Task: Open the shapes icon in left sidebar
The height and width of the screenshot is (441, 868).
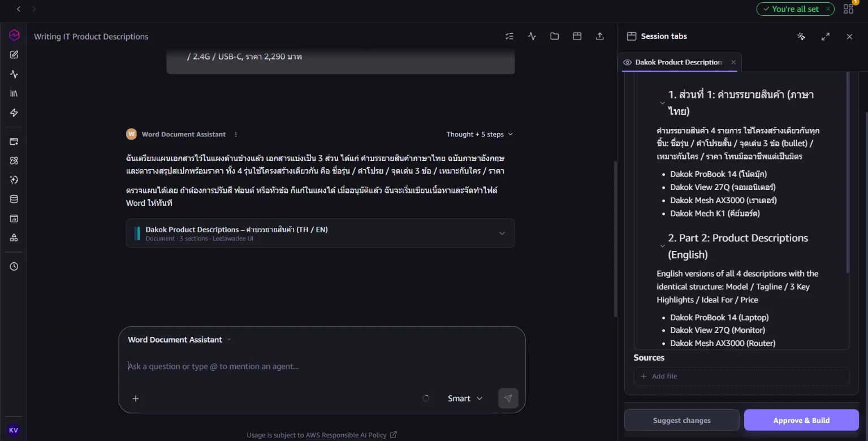Action: pyautogui.click(x=14, y=237)
